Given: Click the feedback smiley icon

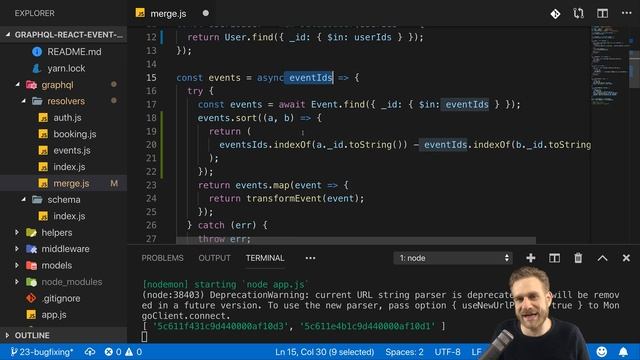Looking at the screenshot, I should [x=602, y=351].
